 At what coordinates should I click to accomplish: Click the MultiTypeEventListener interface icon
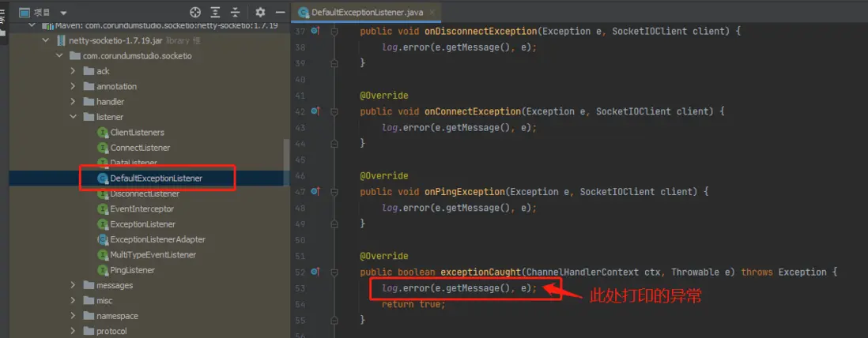[102, 254]
